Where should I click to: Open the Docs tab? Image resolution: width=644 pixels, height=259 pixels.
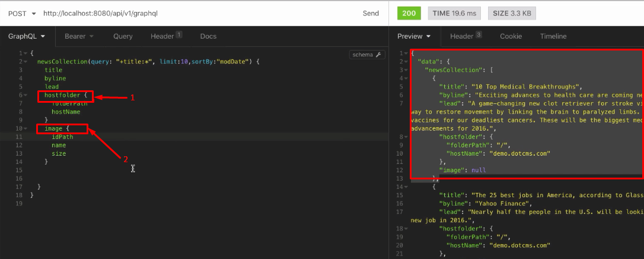click(208, 36)
